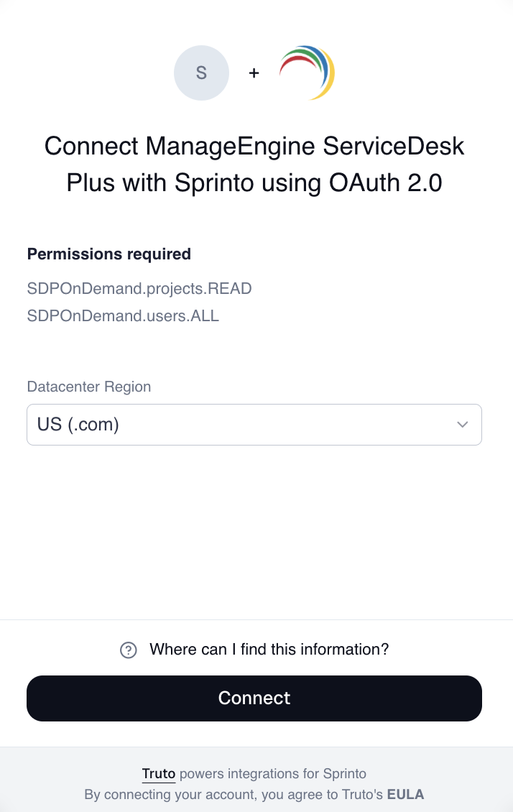Follow the Truto link in the footer
The width and height of the screenshot is (513, 812).
(159, 774)
